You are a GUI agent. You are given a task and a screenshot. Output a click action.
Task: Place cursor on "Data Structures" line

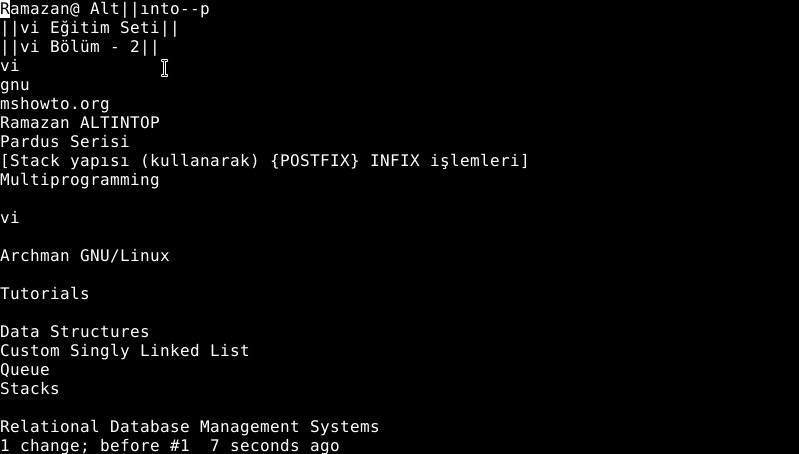[x=75, y=332]
